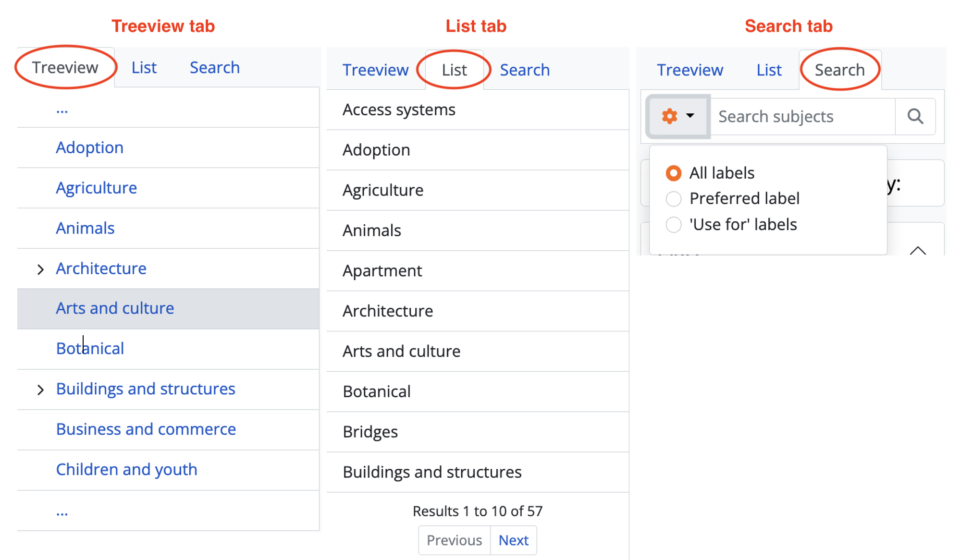Switch to the circled Treeview tab
Screen dimensions: 960x560
pos(65,68)
